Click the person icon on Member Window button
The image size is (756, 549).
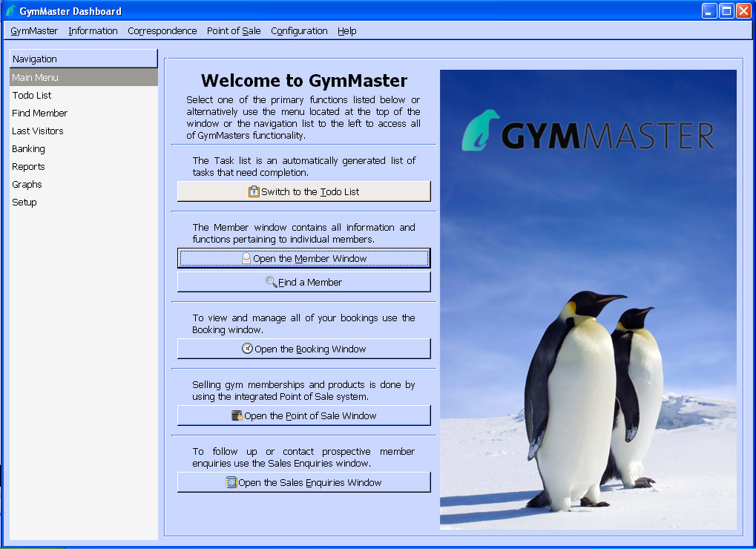(246, 258)
